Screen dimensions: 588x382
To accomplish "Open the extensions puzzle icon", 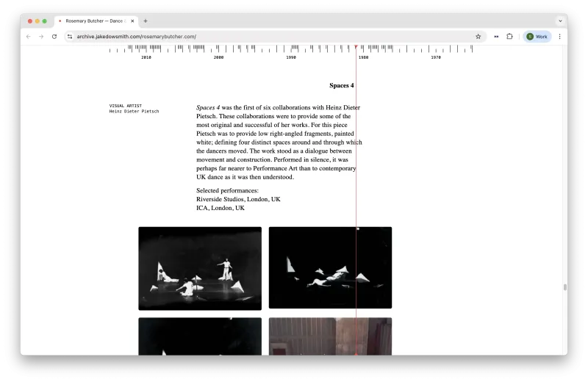I will (x=509, y=36).
